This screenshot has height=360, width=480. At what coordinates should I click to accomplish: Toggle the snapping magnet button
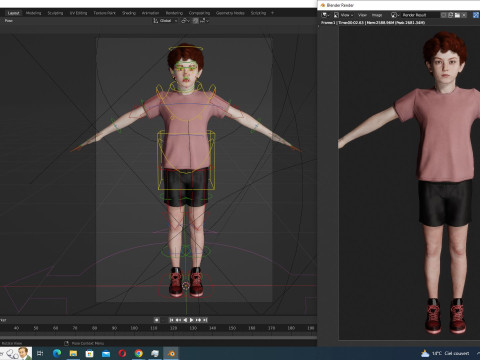195,21
